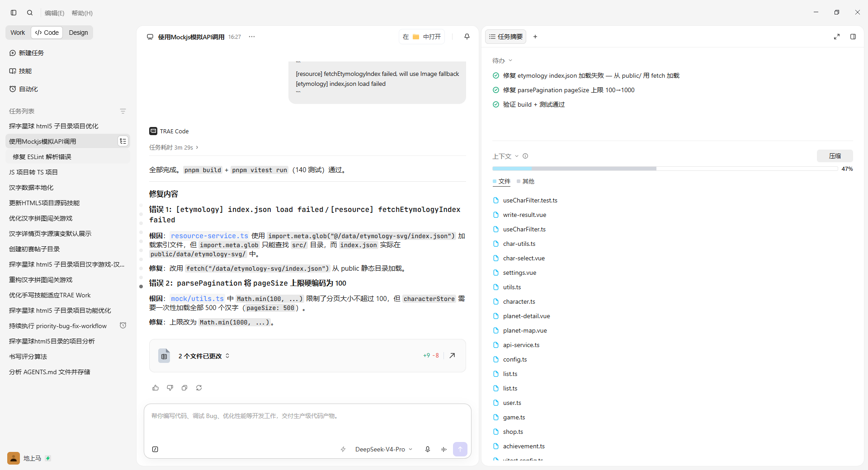Add a new tab next to 任务摘要

[x=535, y=37]
